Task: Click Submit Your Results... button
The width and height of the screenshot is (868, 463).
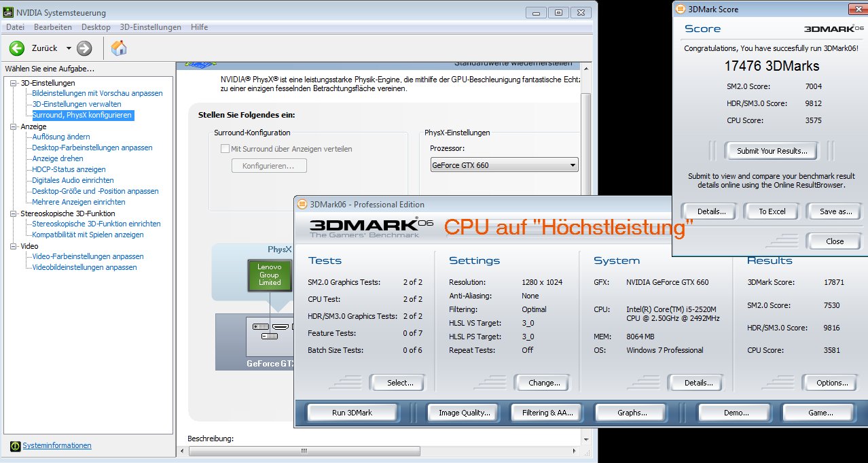Action: [x=772, y=151]
